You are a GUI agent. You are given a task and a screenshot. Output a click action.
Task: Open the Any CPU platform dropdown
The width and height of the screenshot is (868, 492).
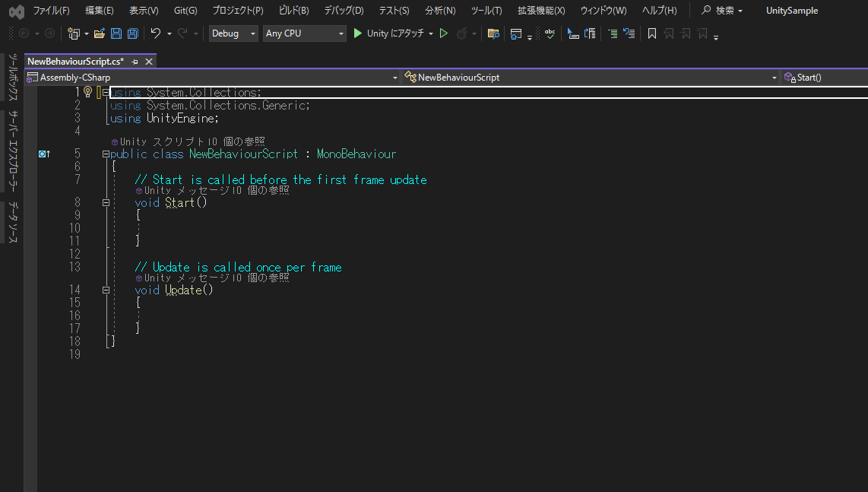coord(305,33)
